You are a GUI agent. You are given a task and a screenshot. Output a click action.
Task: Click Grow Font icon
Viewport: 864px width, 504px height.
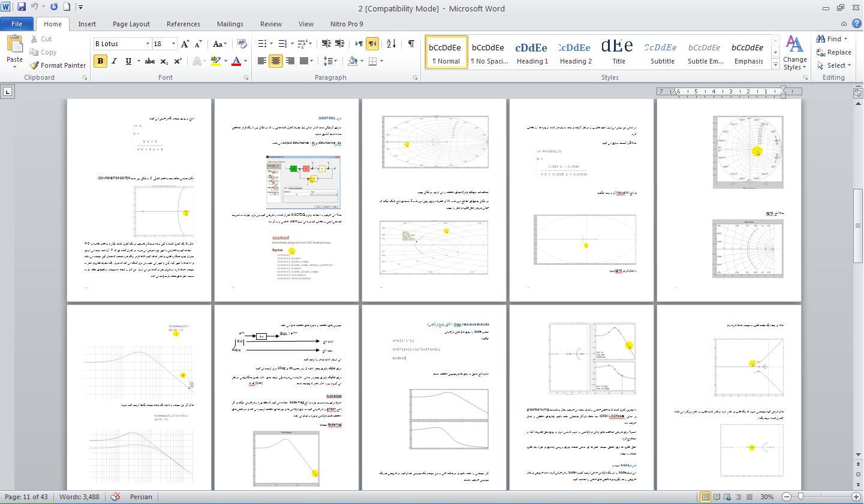[185, 44]
